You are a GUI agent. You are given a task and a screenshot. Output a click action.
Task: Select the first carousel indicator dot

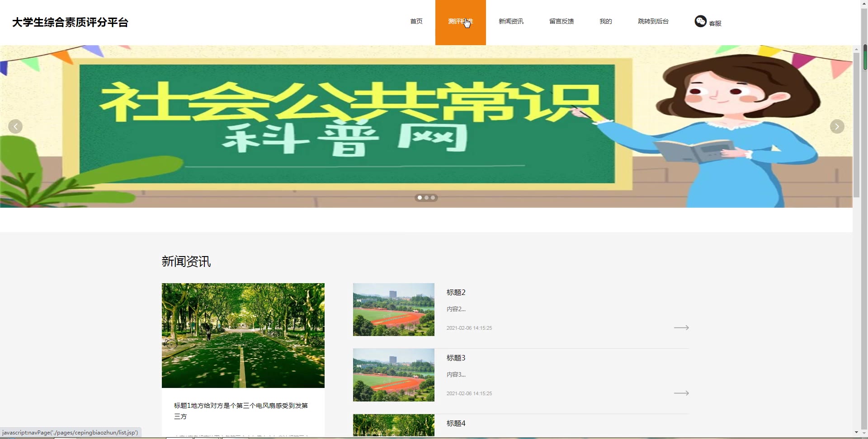[x=420, y=197]
